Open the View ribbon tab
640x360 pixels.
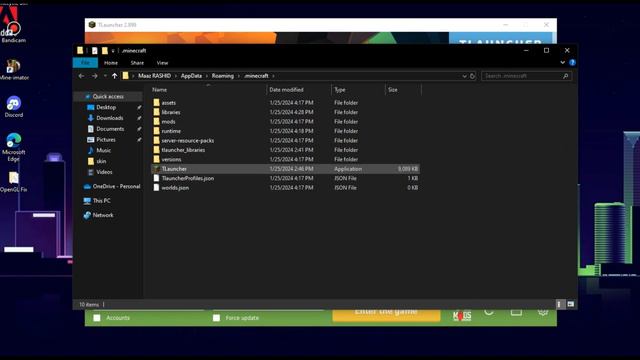click(x=162, y=63)
